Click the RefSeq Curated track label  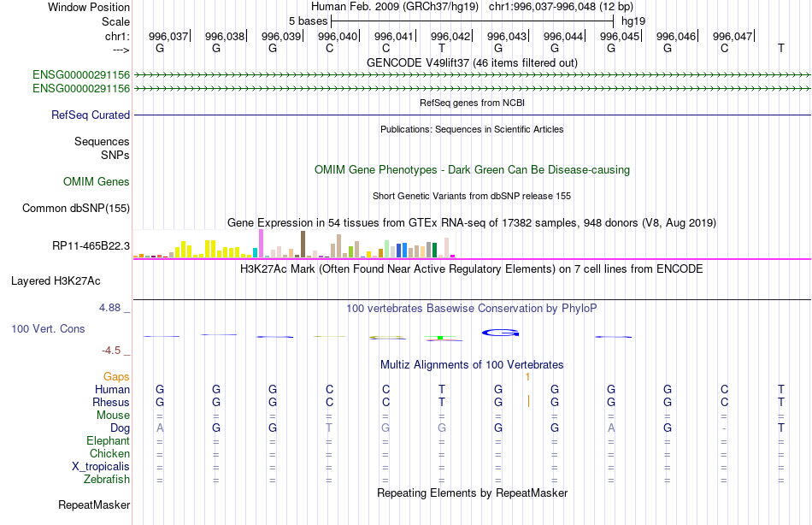90,115
